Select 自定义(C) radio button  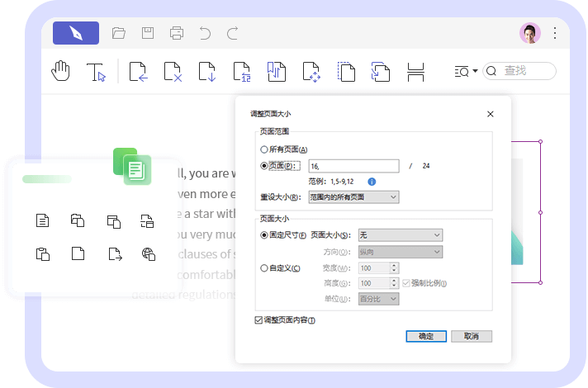coord(264,268)
